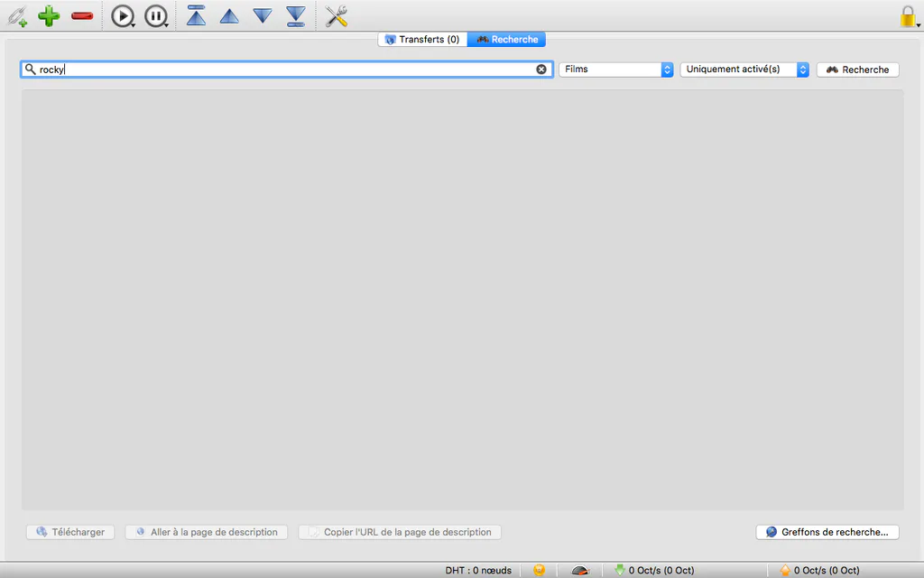The width and height of the screenshot is (924, 578).
Task: Click the download speed 0 Oct/s indicator
Action: pyautogui.click(x=654, y=571)
